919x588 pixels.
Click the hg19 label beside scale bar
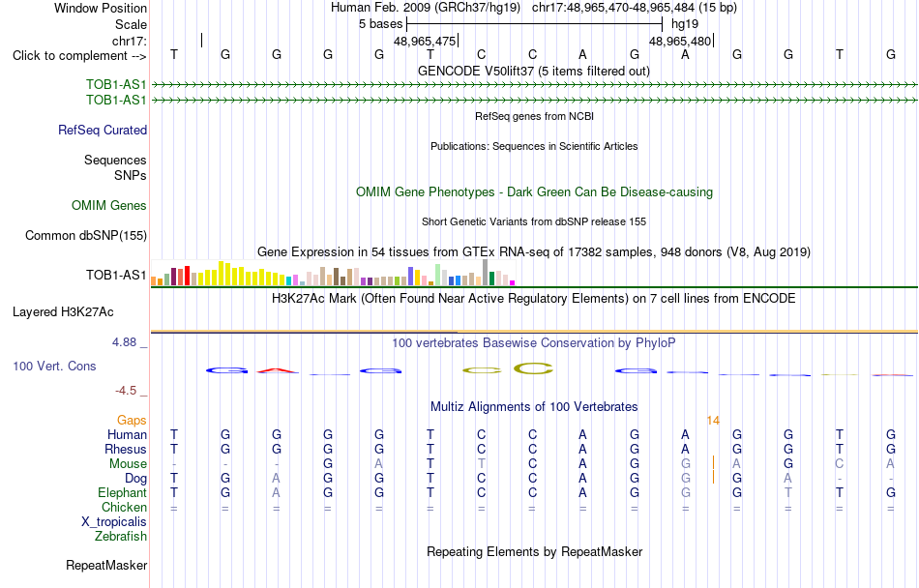[685, 24]
